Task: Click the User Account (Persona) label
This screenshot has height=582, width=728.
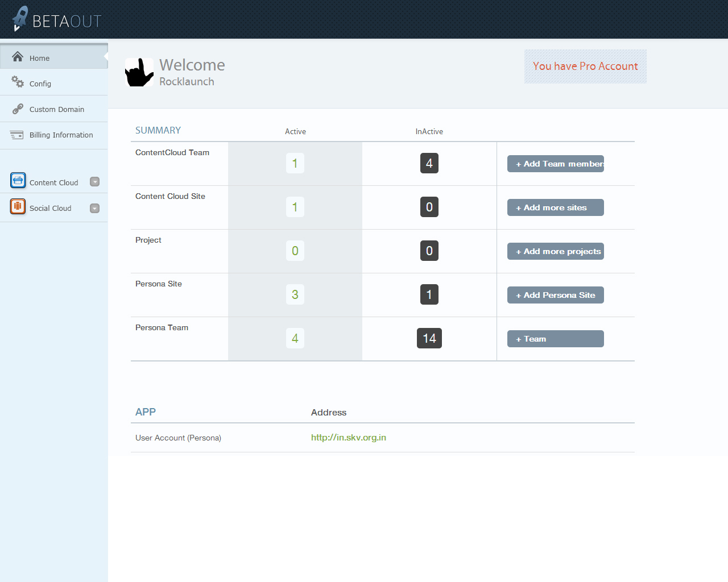Action: pos(178,438)
